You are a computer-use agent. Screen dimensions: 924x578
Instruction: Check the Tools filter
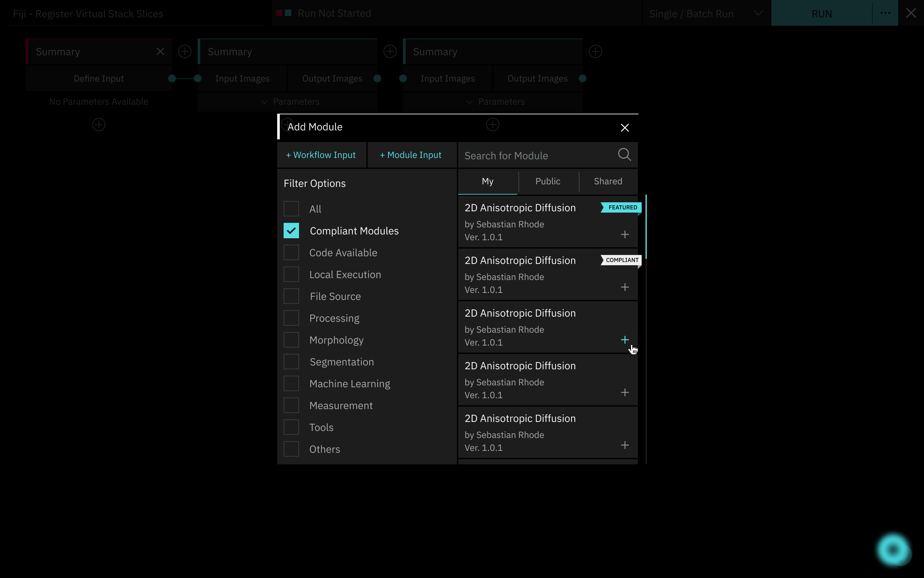291,427
